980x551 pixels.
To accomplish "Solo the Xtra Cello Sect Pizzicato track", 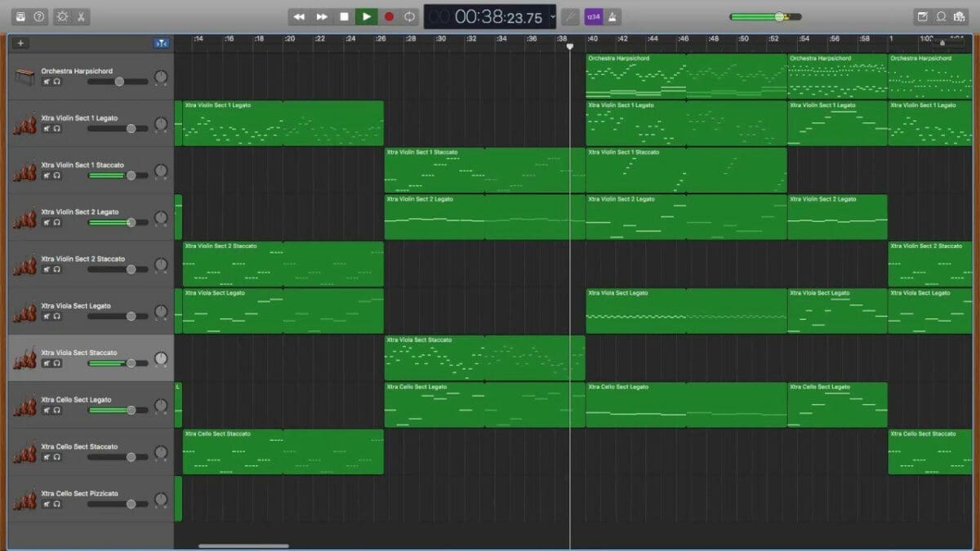I will [57, 504].
